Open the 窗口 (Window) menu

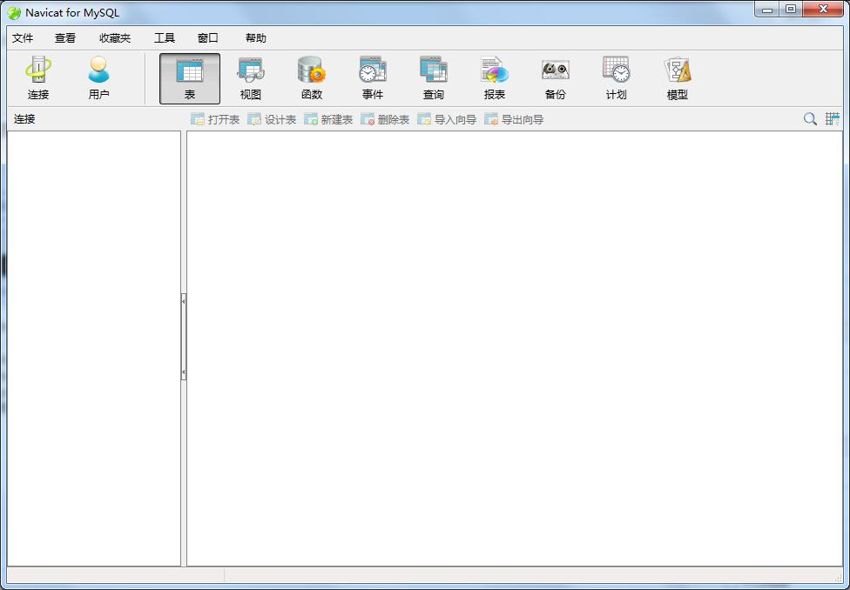coord(208,38)
